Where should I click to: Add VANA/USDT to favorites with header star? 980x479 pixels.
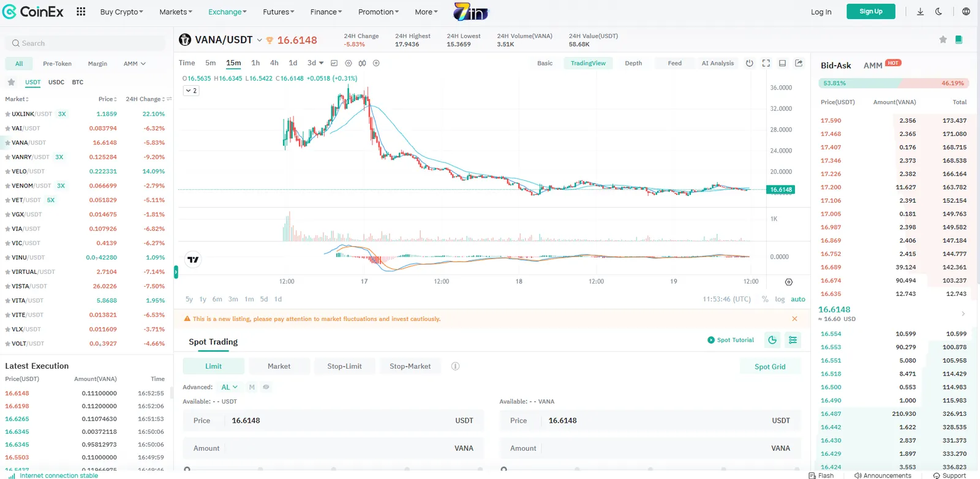[x=943, y=40]
